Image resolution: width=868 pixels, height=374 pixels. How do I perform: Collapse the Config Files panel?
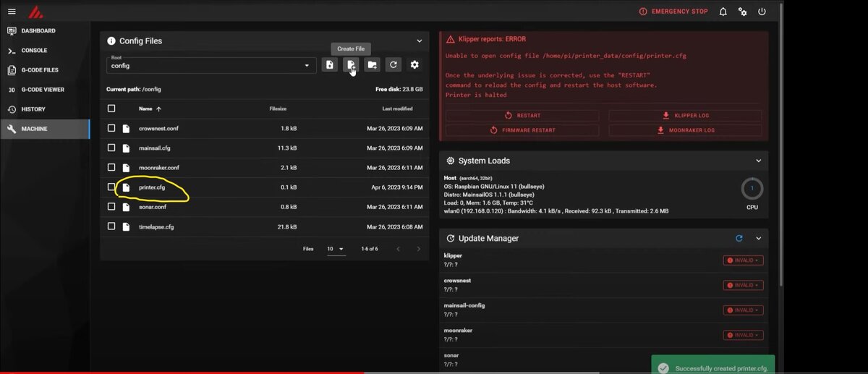coord(420,41)
